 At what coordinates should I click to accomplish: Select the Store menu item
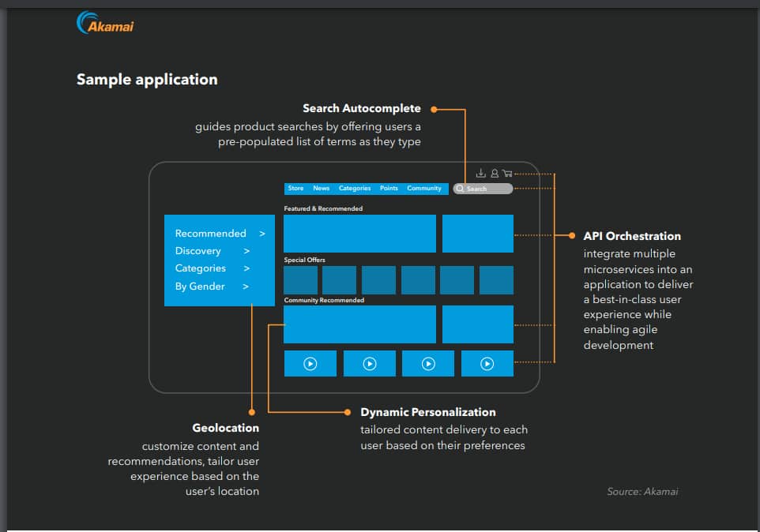pos(295,189)
